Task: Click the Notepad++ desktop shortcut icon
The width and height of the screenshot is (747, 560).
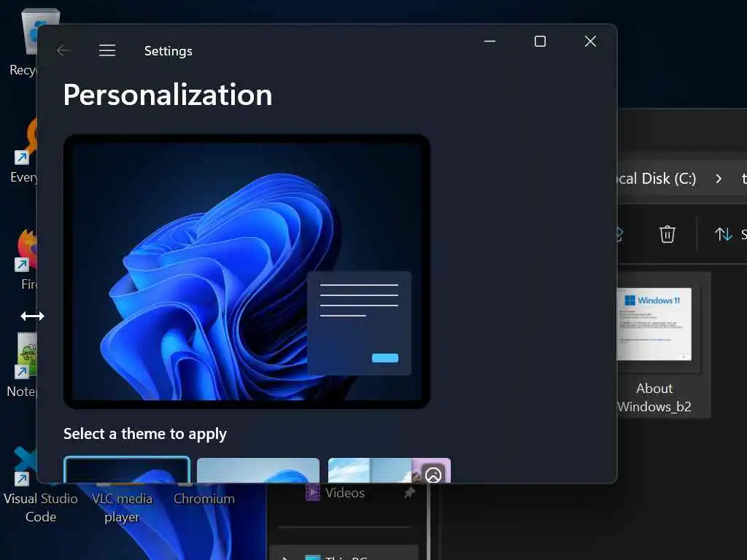Action: tap(27, 355)
